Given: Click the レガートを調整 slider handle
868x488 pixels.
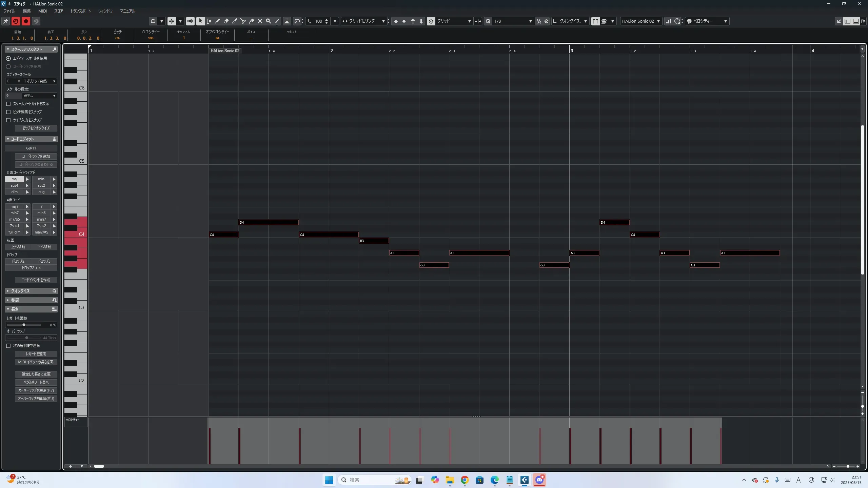Looking at the screenshot, I should click(x=24, y=325).
